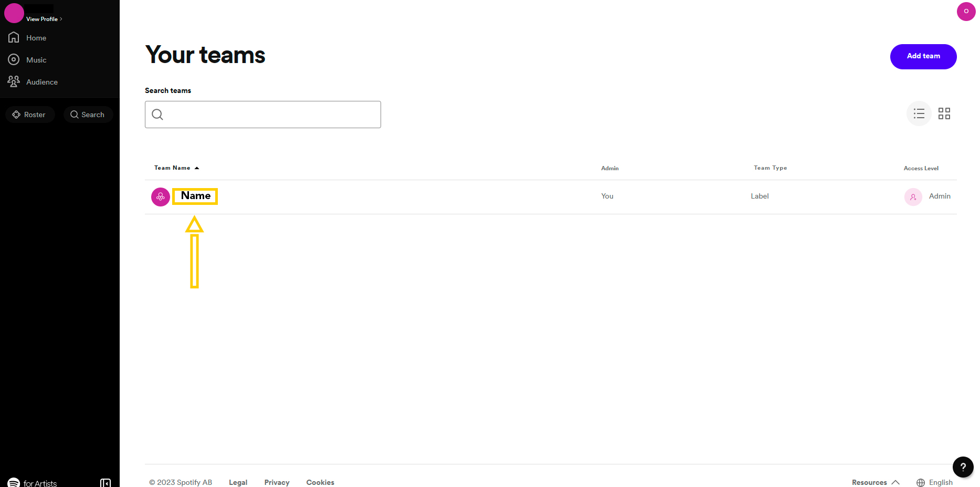Collapse the sidebar using the panel icon
Viewport: 980px width, 487px height.
(106, 483)
